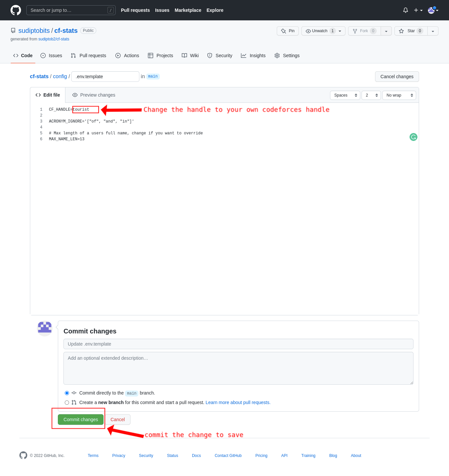Open Pull requests in top navigation

(135, 10)
